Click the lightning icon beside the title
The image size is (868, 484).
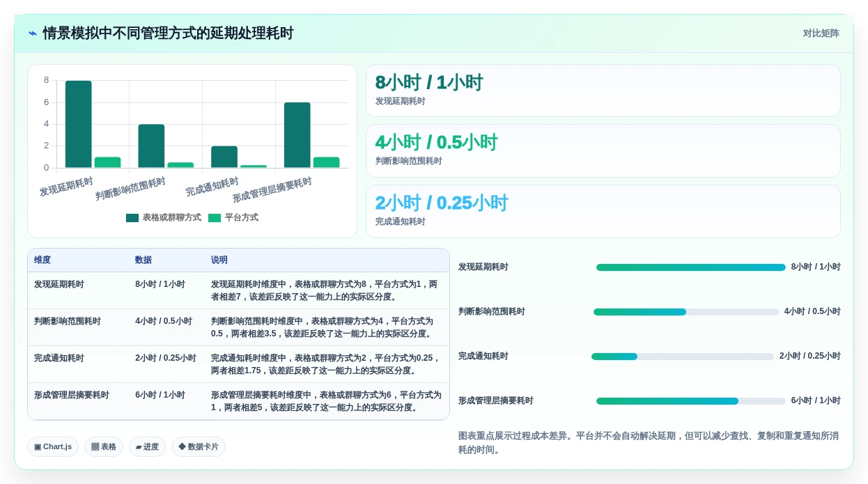click(33, 33)
